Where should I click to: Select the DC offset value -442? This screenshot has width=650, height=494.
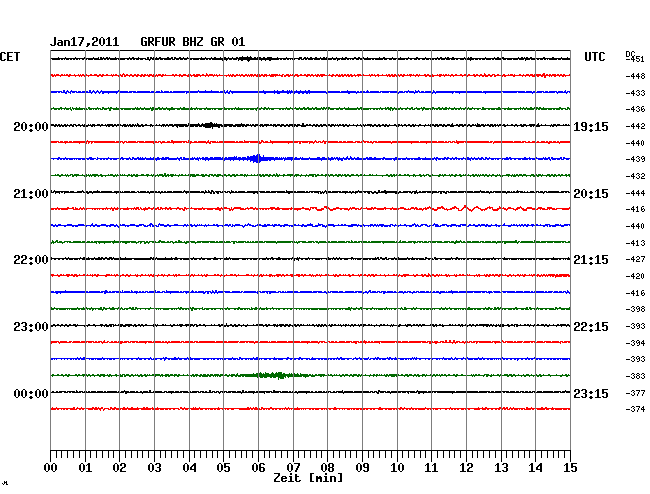(x=635, y=126)
